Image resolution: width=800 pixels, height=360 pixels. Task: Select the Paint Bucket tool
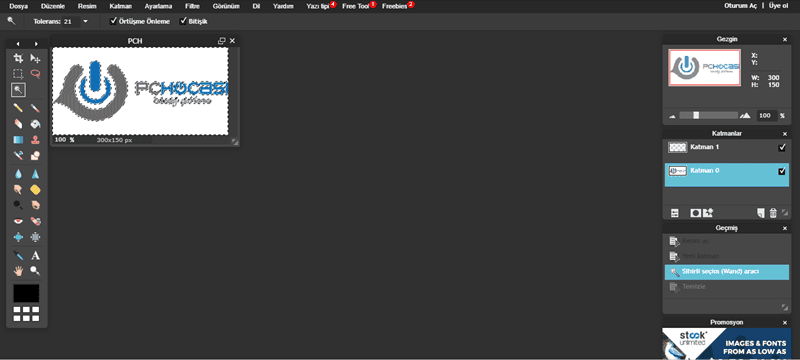pos(35,124)
